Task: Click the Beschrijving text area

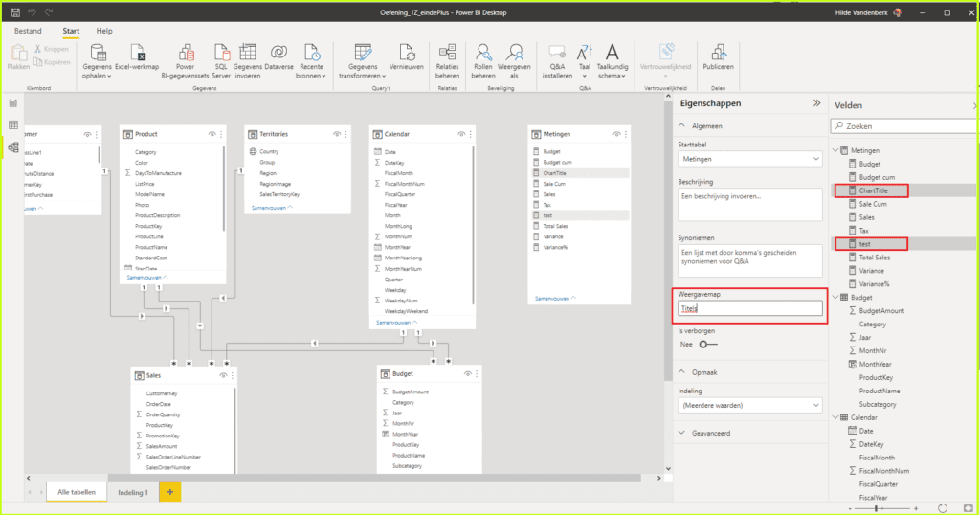Action: tap(750, 205)
